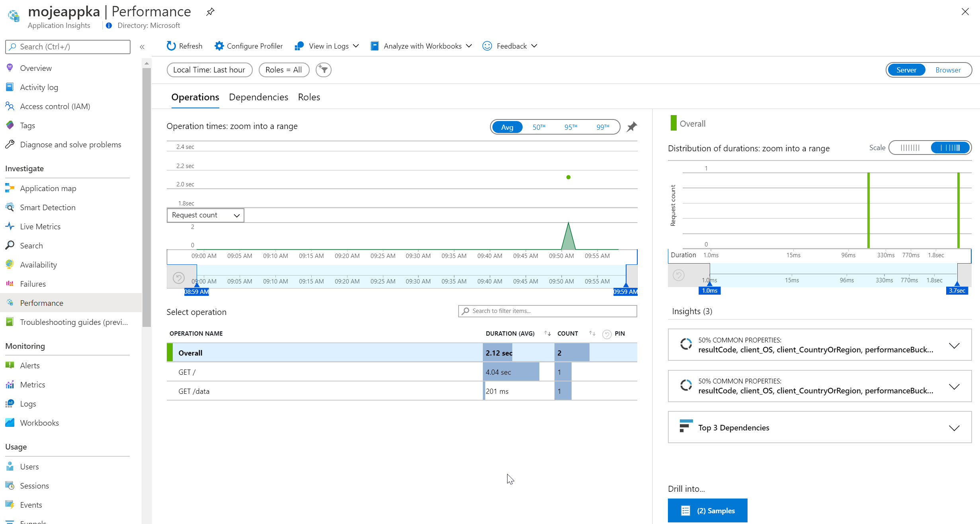
Task: Click the Search to filter items field
Action: pyautogui.click(x=547, y=311)
